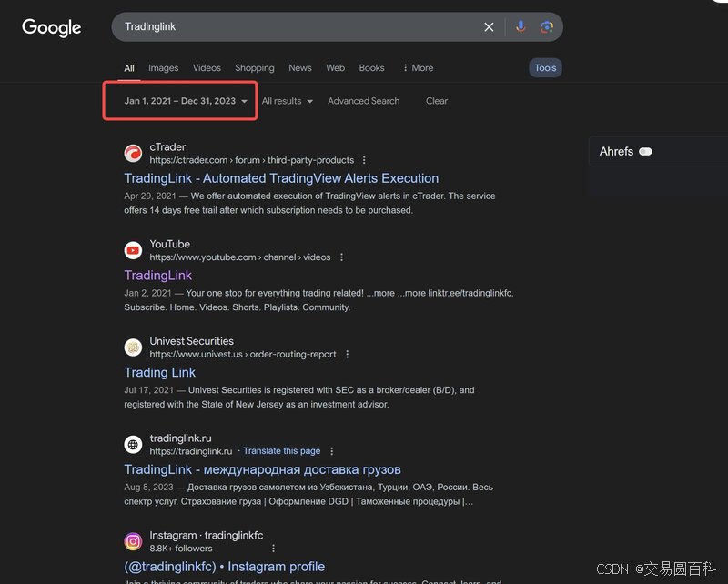Image resolution: width=728 pixels, height=584 pixels.
Task: Open options menu for tradinglink.ru result
Action: 331,451
